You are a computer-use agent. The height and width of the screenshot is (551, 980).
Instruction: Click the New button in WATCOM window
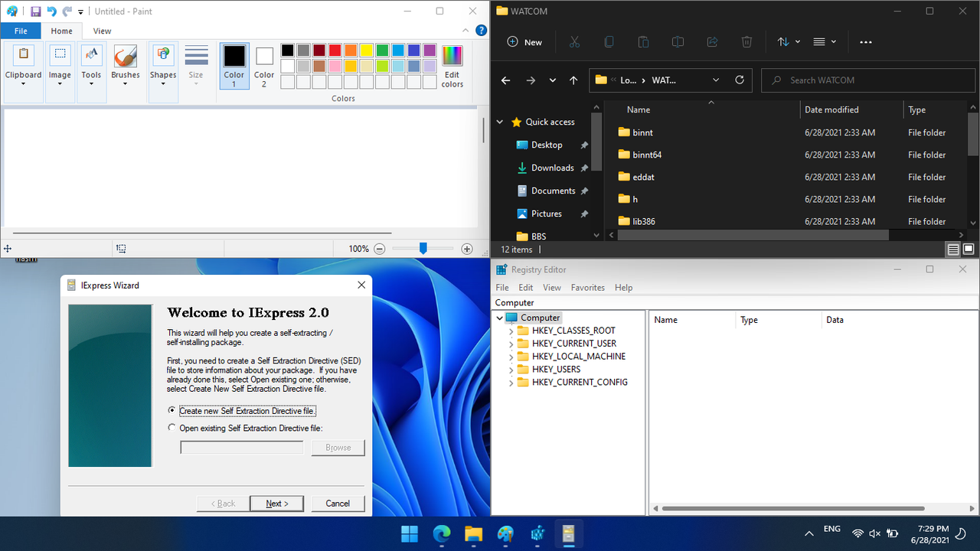point(524,42)
